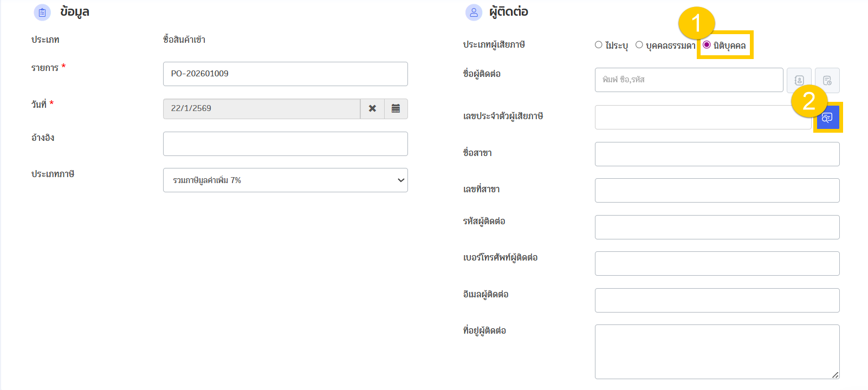Open the calendar date picker icon
The image size is (868, 390).
coord(396,109)
